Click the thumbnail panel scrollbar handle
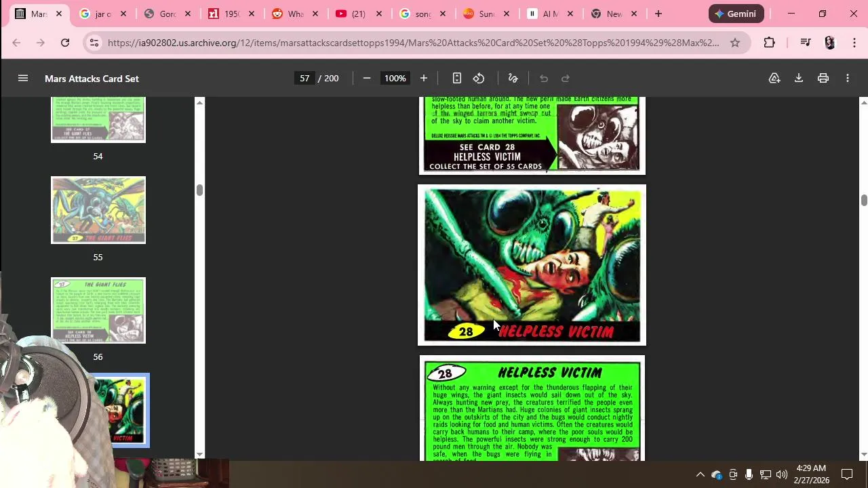868x488 pixels. click(x=199, y=190)
